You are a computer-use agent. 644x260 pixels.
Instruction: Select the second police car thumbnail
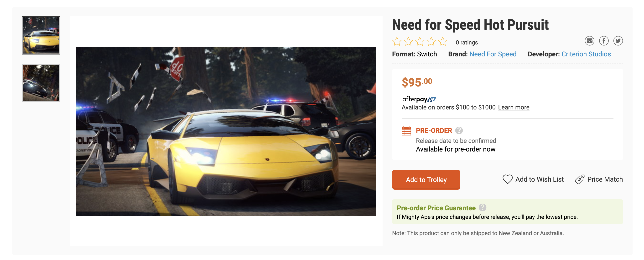pyautogui.click(x=41, y=83)
